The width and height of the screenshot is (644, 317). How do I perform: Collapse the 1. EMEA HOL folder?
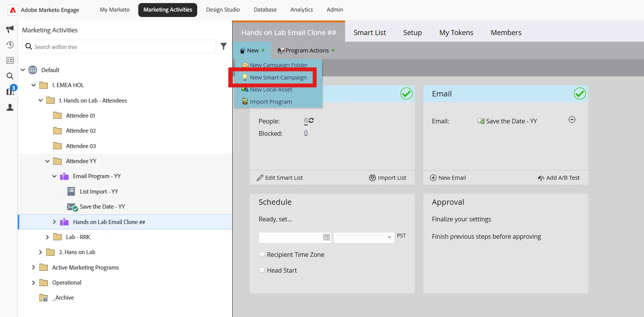34,85
